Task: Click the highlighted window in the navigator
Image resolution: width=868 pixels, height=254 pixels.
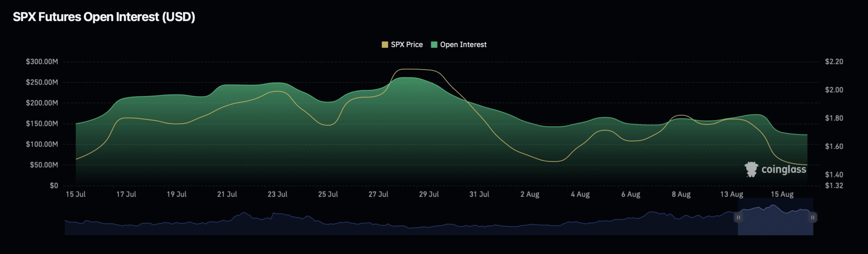Action: click(775, 220)
